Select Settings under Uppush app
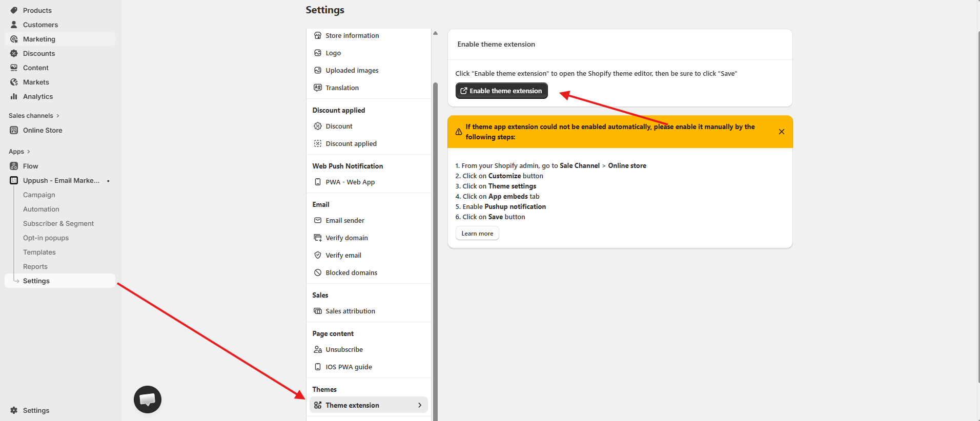Screen dimensions: 980x421 60,281
